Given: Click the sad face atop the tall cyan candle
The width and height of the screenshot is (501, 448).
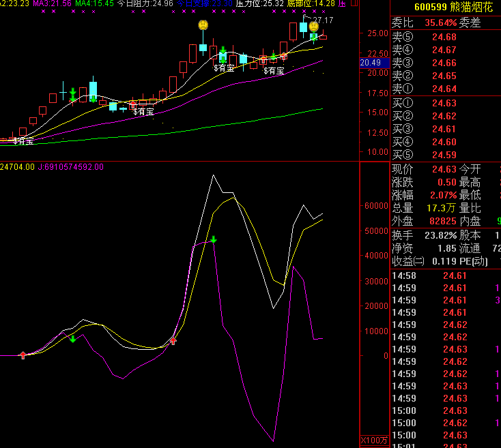Looking at the screenshot, I should [x=203, y=25].
